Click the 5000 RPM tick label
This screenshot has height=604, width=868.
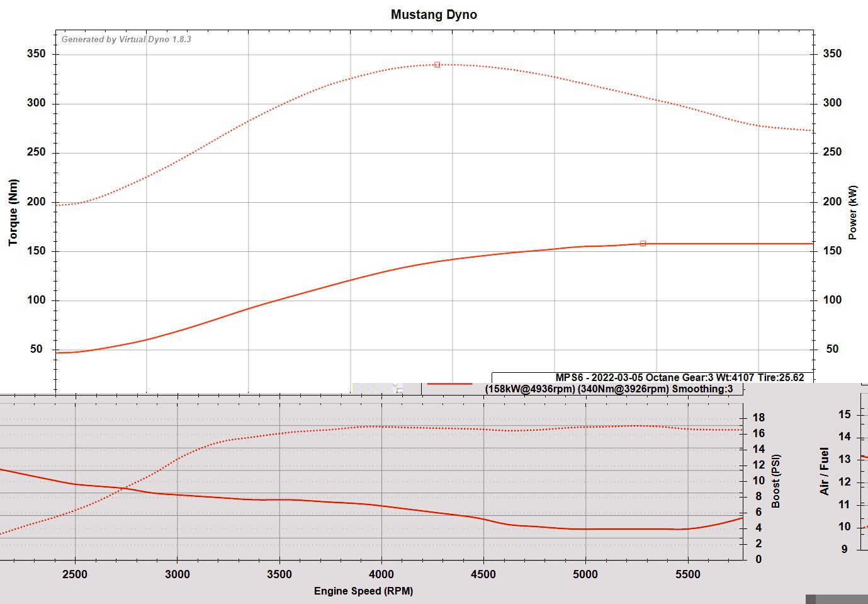click(585, 574)
